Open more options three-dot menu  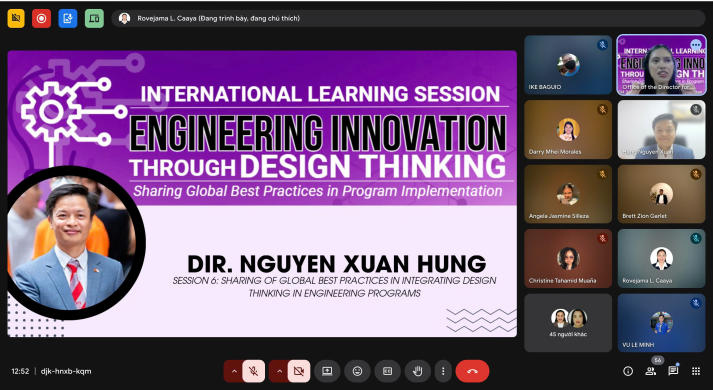click(x=443, y=371)
